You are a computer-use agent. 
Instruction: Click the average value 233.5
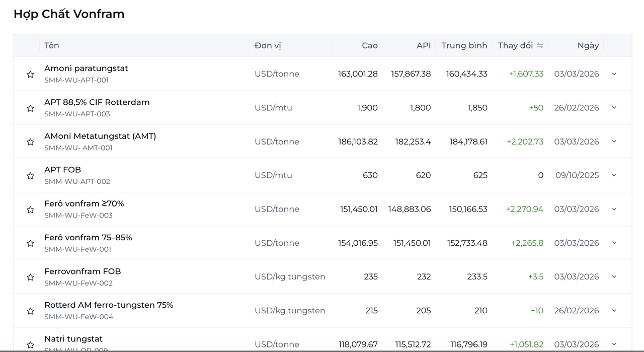[x=477, y=276]
